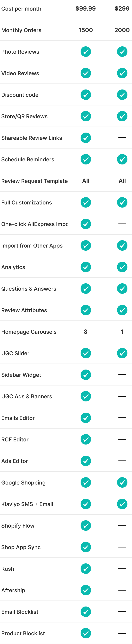This screenshot has width=132, height=644.
Task: Click Aftership dash in $299 column
Action: (x=122, y=590)
